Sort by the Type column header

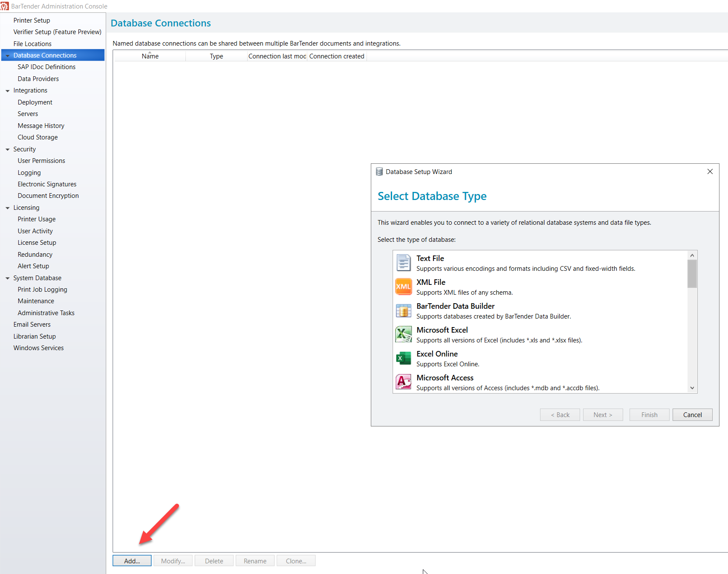[x=217, y=56]
